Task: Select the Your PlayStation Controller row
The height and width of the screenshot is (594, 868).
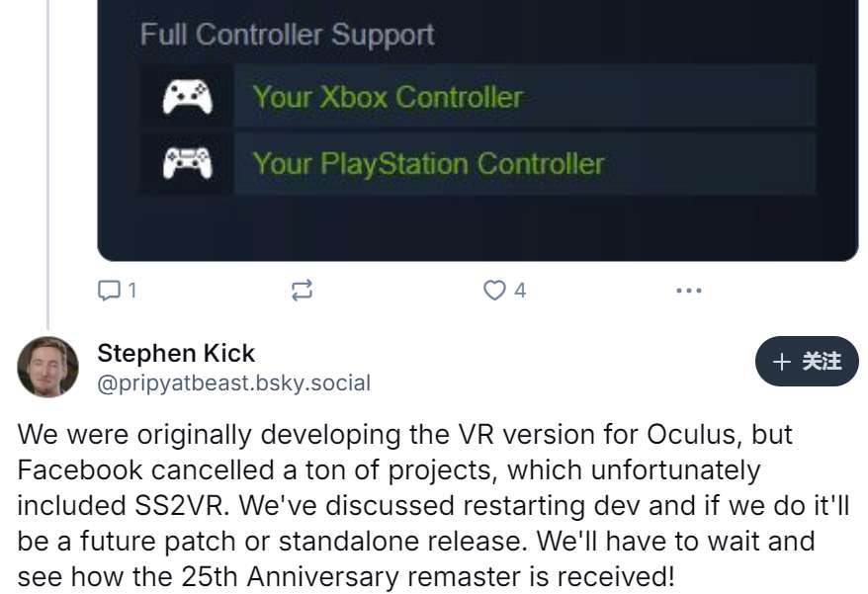Action: (x=524, y=163)
